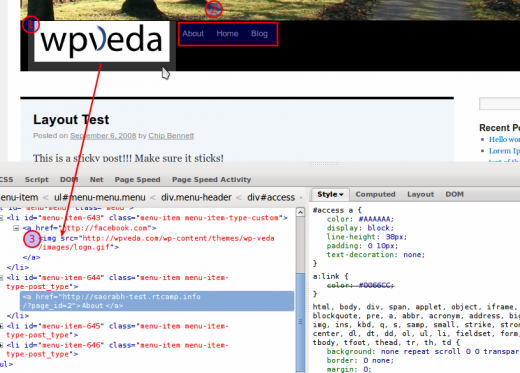520x373 pixels.
Task: Select div.menu-header in the breadcrumb
Action: pos(196,197)
